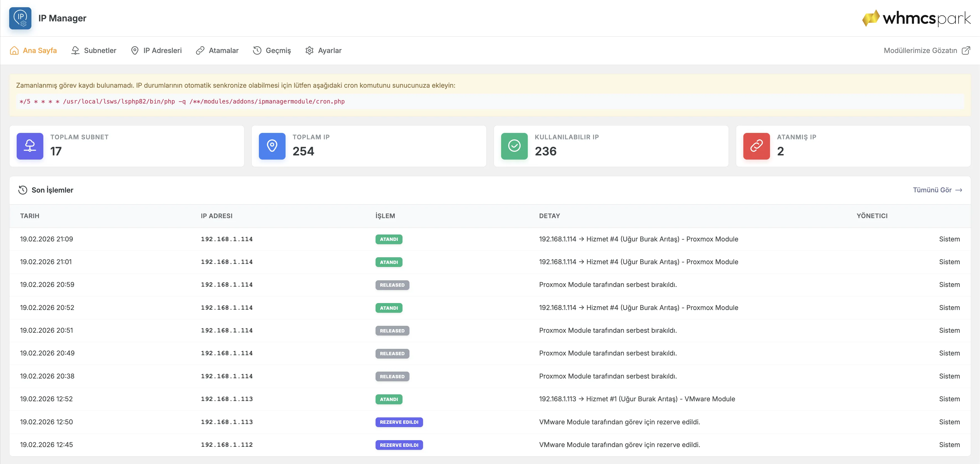Viewport: 980px width, 464px height.
Task: Click the İŞLEM column header
Action: [385, 216]
